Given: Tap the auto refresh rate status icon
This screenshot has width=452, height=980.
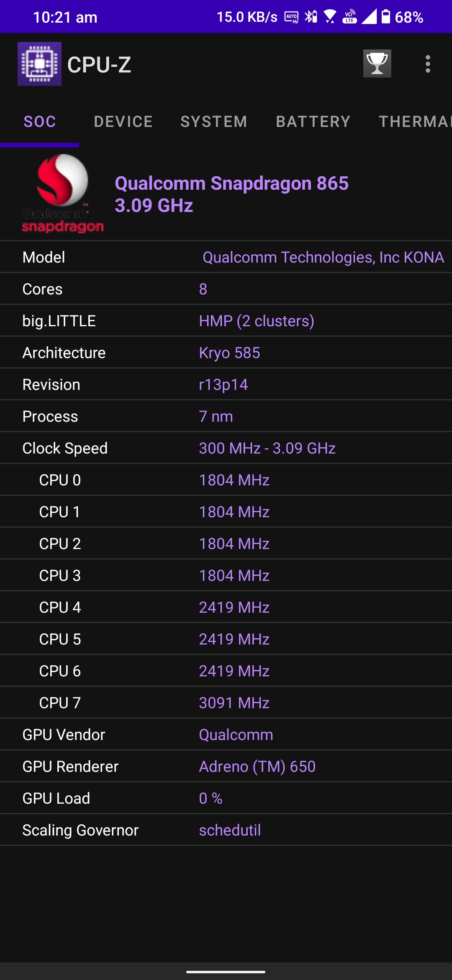Looking at the screenshot, I should 291,17.
